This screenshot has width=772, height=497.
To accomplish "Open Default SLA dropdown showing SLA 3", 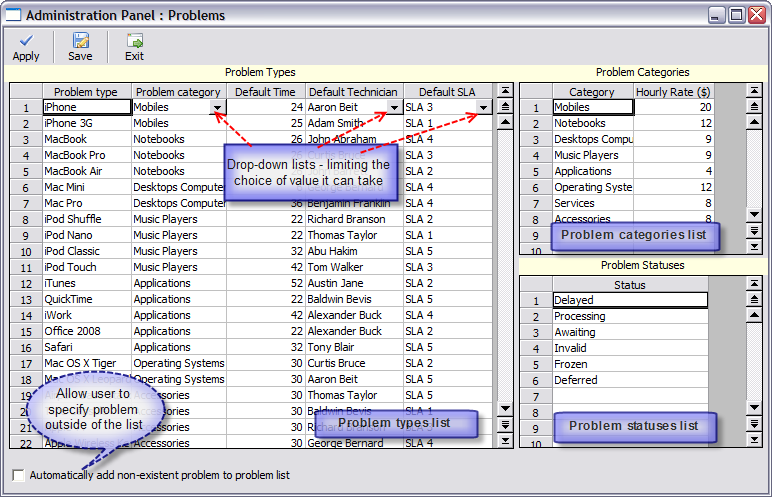I will pos(483,107).
